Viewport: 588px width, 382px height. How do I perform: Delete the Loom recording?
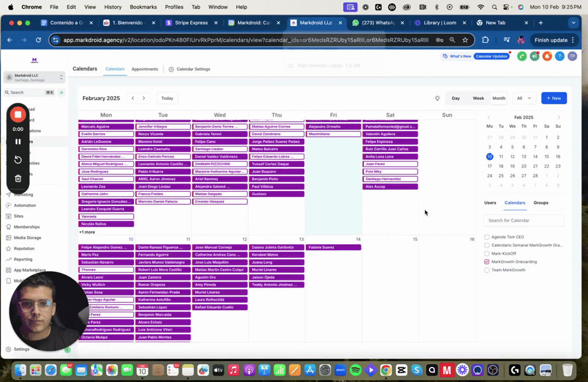coord(18,178)
